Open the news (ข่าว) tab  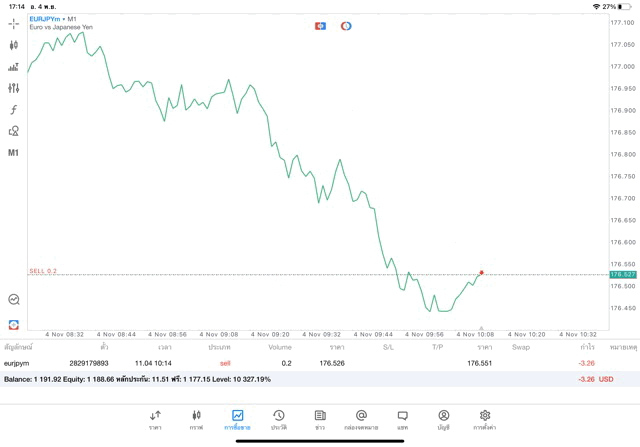[320, 419]
